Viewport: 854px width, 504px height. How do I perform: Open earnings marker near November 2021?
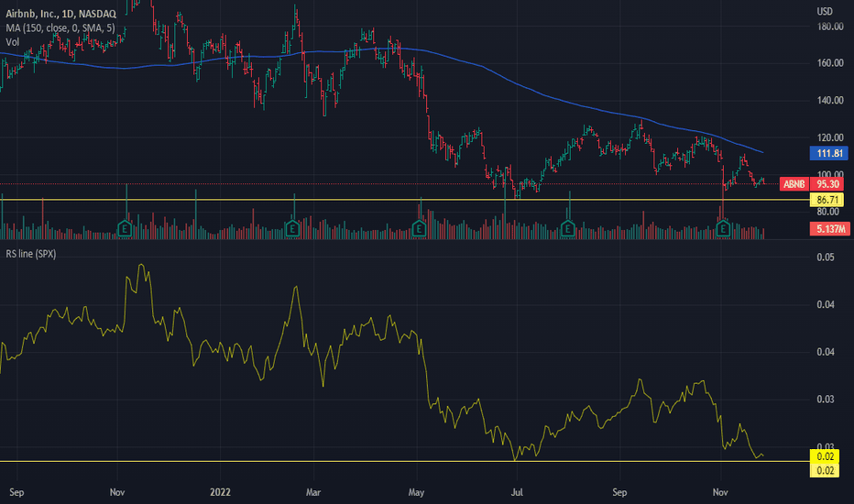click(x=125, y=228)
